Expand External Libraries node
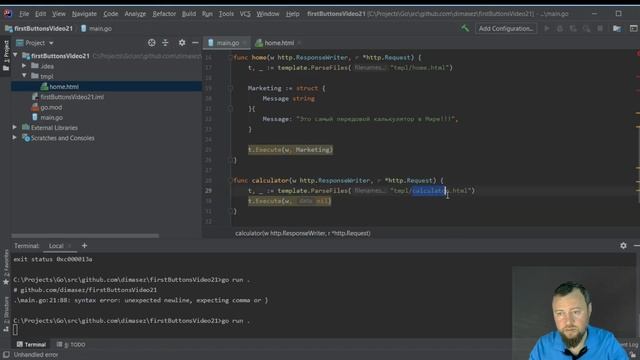This screenshot has height=360, width=640. pyautogui.click(x=15, y=127)
